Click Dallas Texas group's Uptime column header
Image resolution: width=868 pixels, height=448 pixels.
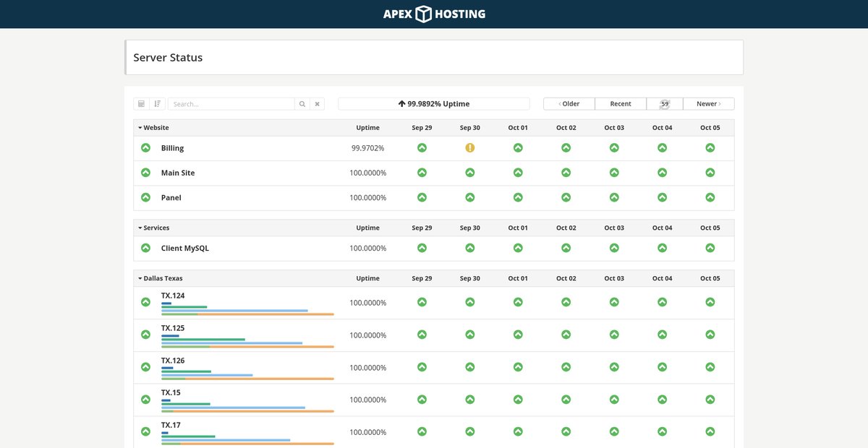(368, 278)
